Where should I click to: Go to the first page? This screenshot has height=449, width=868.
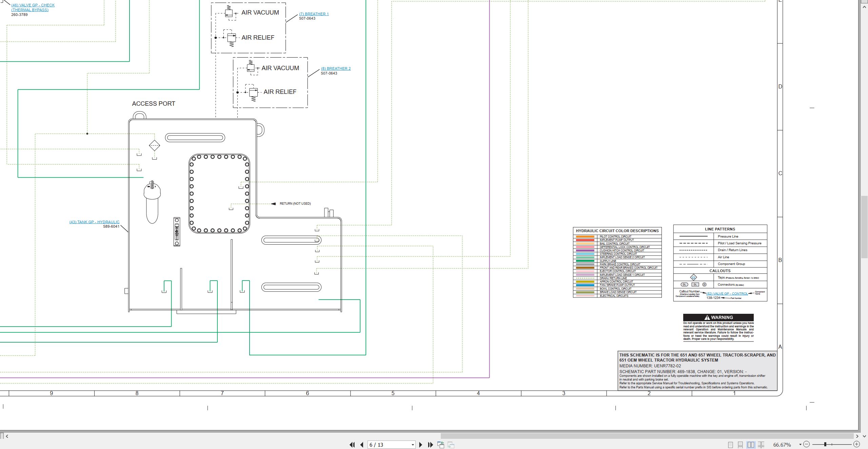352,445
